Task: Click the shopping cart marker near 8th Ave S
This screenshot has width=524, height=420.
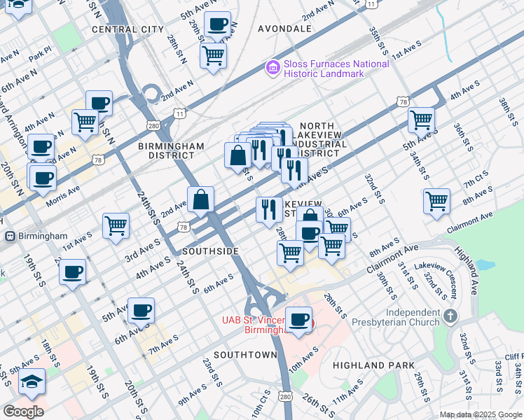Action: point(436,203)
